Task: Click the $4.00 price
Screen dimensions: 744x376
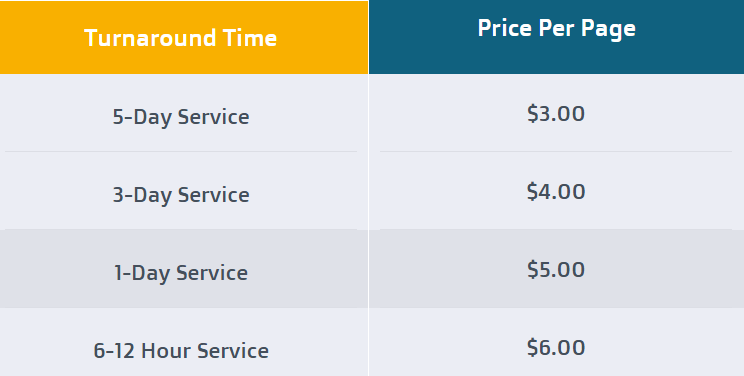Action: (556, 192)
